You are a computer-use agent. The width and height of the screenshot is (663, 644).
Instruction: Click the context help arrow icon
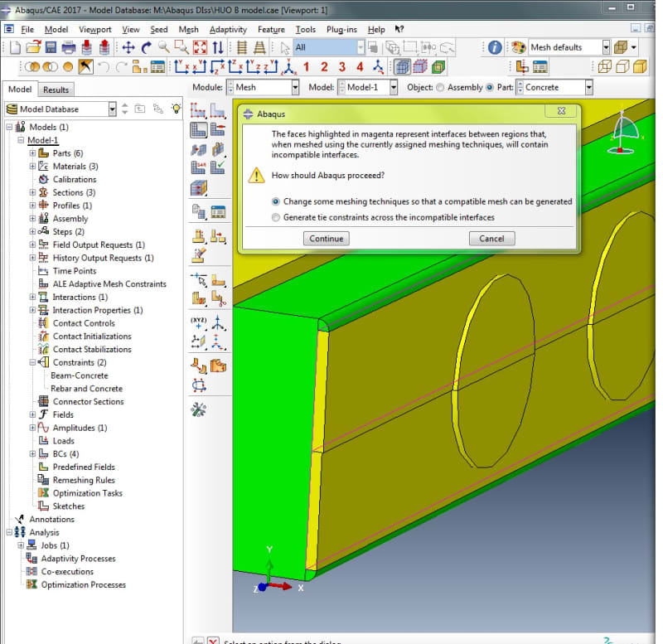[399, 29]
